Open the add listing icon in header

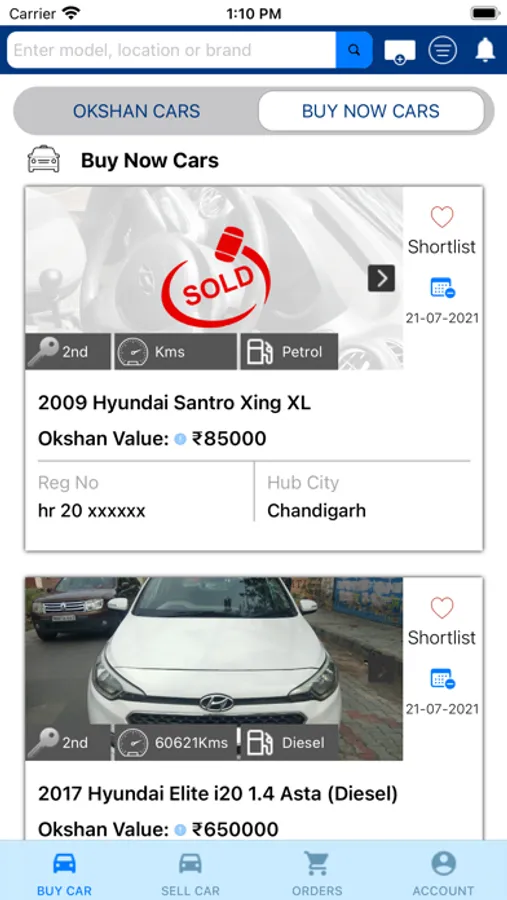[400, 52]
